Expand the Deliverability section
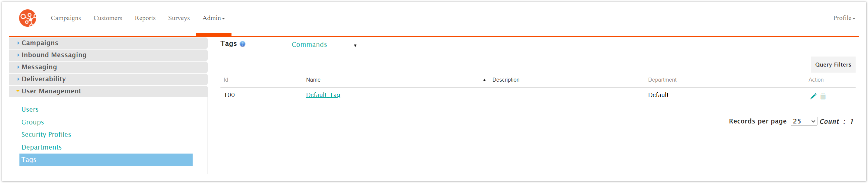Viewport: 868px width, 183px height. coord(44,79)
